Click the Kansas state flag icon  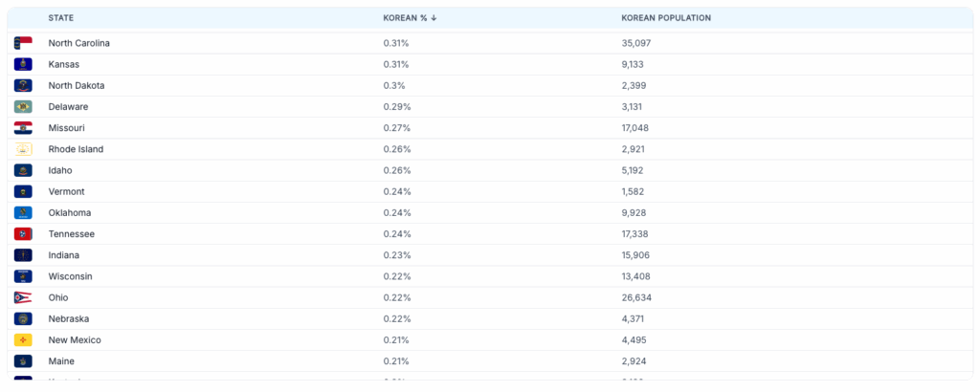pyautogui.click(x=23, y=64)
